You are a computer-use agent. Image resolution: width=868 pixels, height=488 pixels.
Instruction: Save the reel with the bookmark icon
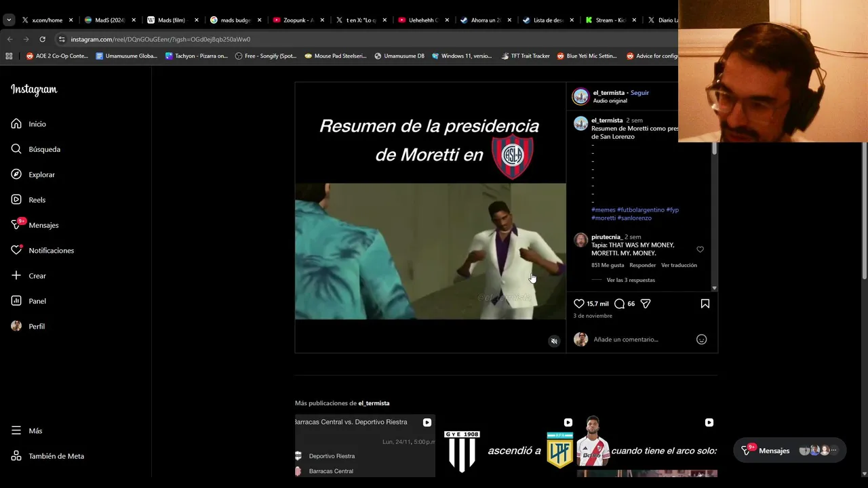tap(705, 304)
